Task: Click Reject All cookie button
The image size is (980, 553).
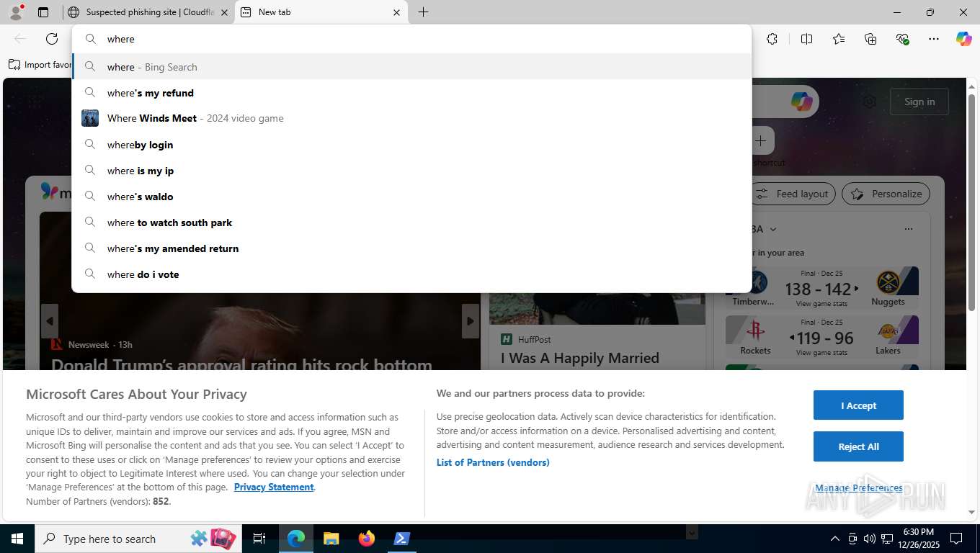Action: 858,446
